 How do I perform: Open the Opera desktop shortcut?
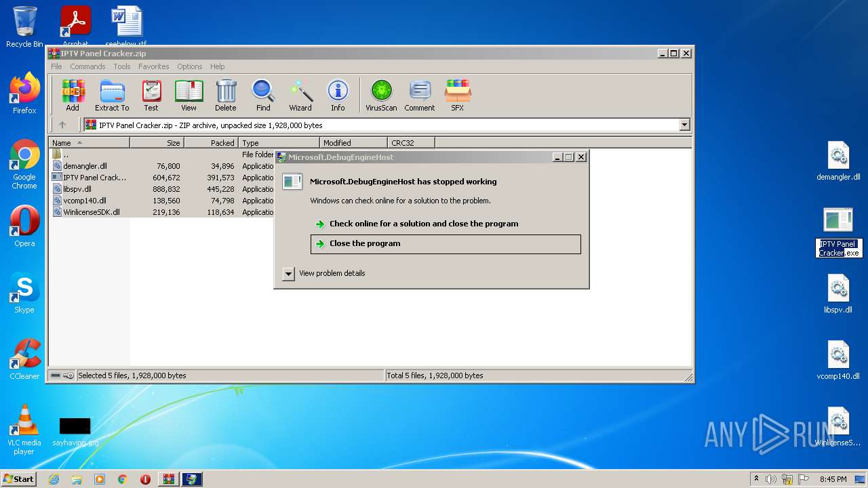[x=24, y=226]
